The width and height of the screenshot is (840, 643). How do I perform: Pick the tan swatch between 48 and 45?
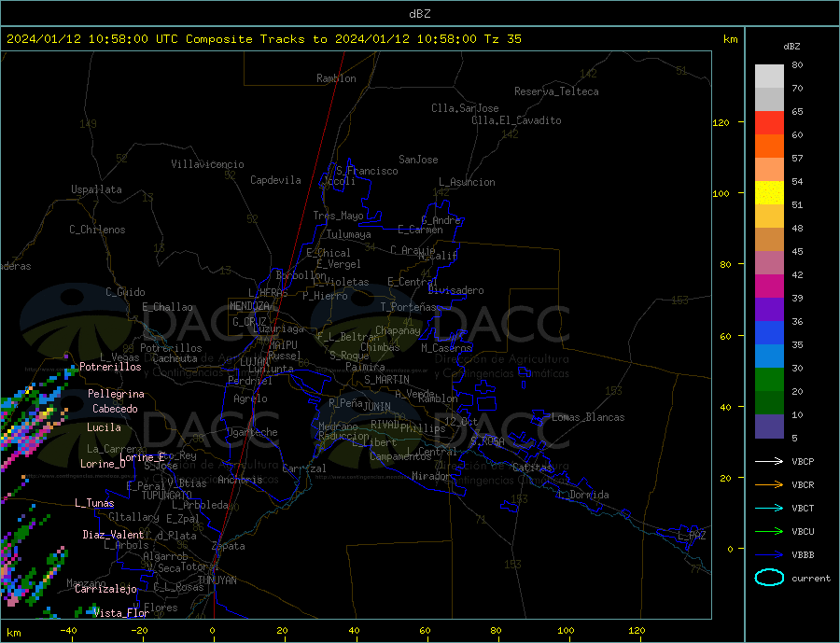769,240
